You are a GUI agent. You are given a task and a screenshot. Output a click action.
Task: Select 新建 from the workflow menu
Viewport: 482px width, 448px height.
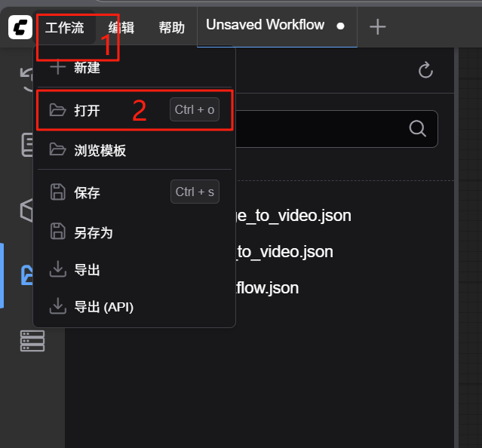pos(134,68)
